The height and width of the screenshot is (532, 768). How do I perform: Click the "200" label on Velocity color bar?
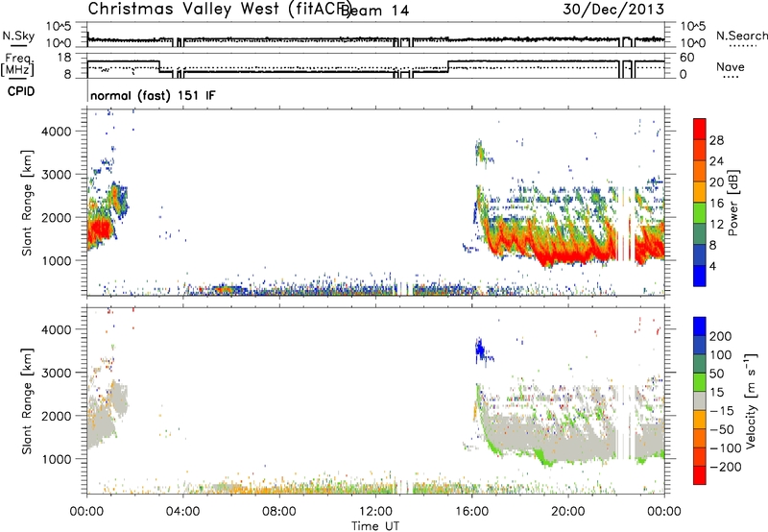721,336
